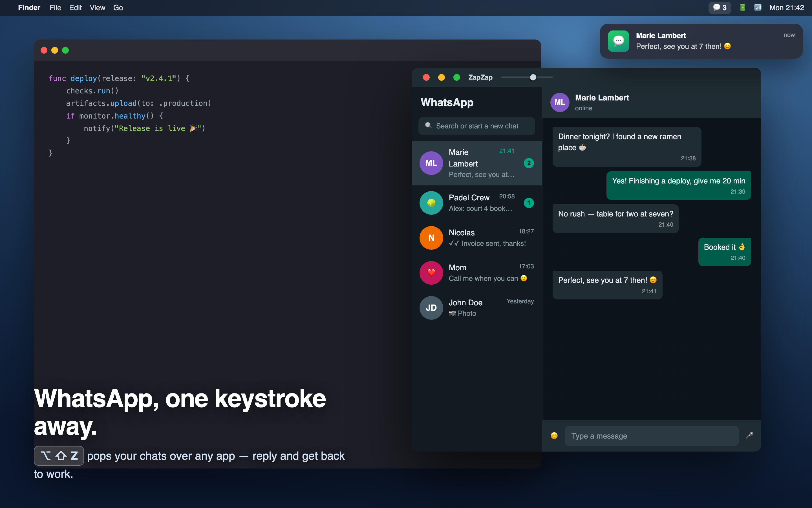Click the 'No rush — table for two' message
Viewport: 812px width, 508px height.
[615, 219]
